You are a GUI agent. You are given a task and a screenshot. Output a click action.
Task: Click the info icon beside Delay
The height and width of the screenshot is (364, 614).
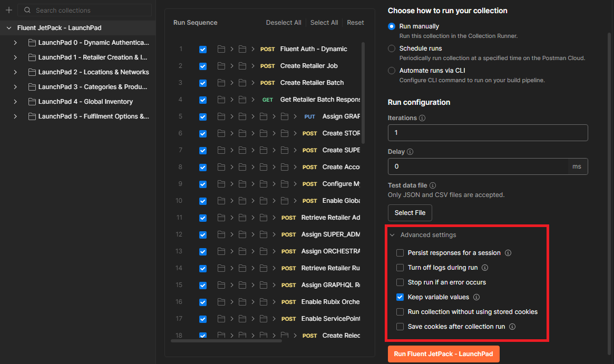(410, 152)
